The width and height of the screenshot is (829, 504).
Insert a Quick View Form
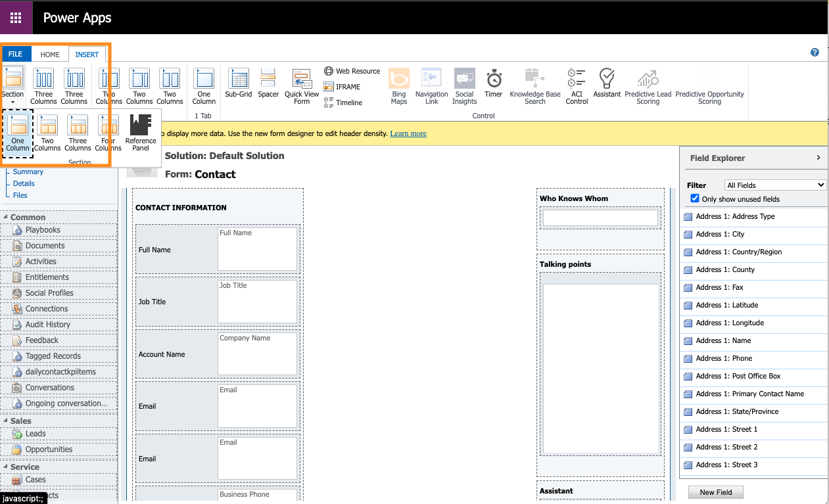coord(302,87)
